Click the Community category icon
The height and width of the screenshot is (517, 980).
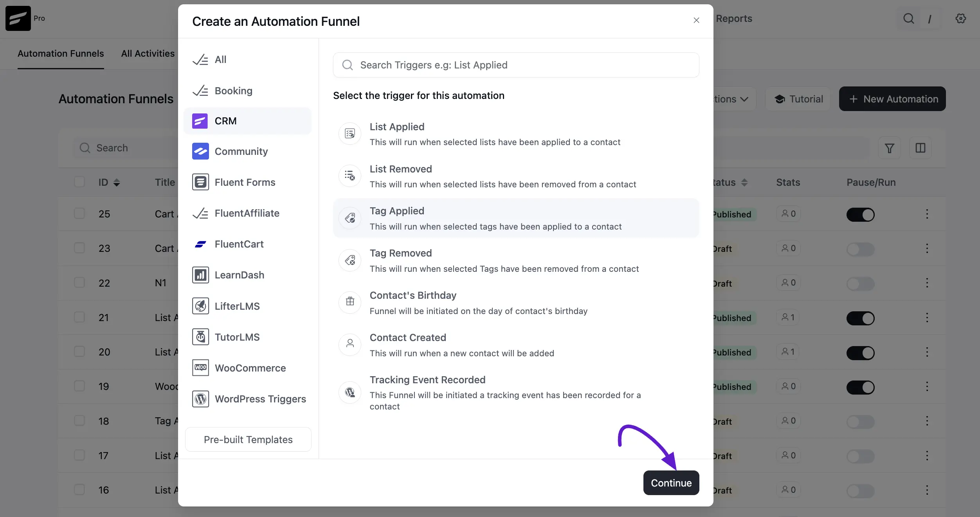tap(200, 151)
